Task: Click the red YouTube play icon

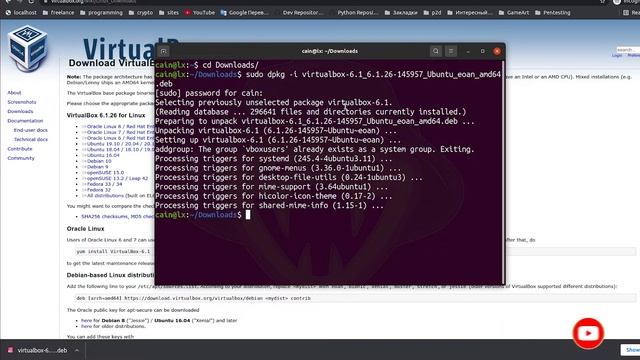Action: 588,333
